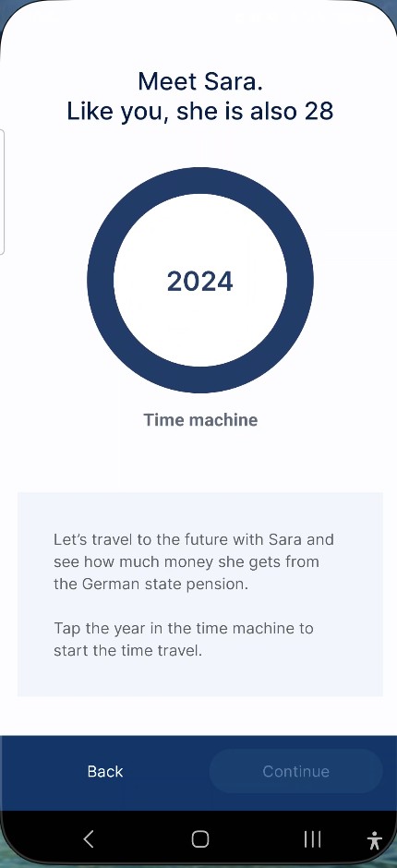The height and width of the screenshot is (868, 397).
Task: Tap the Android back chevron icon
Action: (89, 839)
